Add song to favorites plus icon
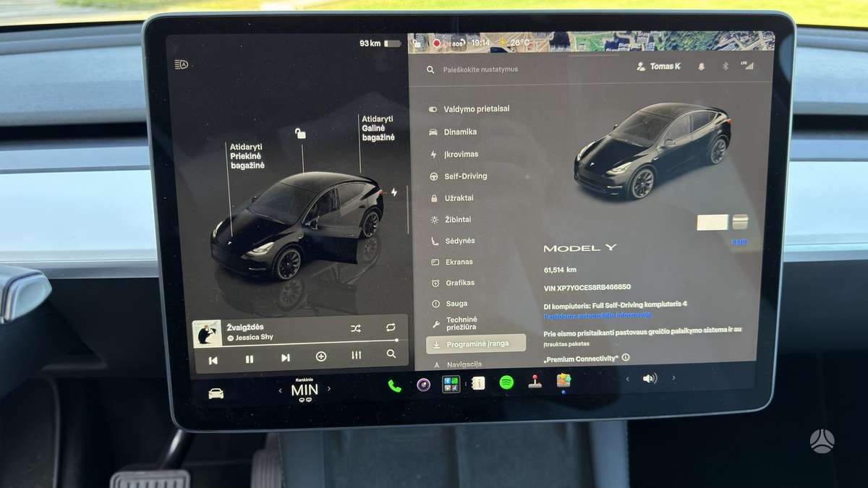 point(321,356)
